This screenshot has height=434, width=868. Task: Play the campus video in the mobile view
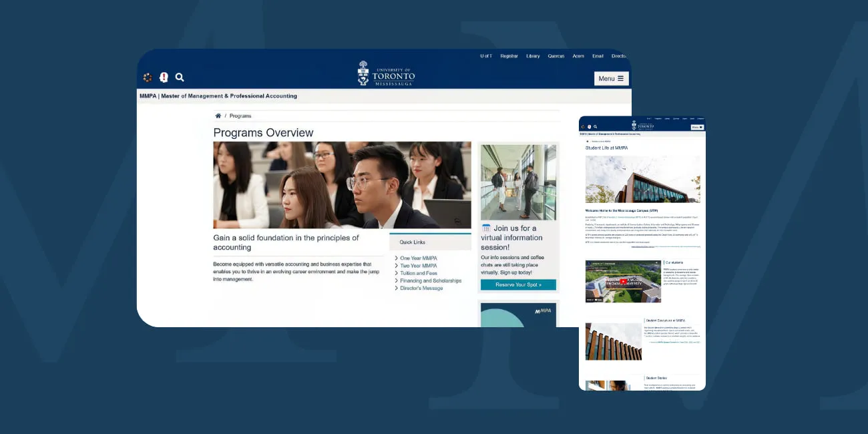tap(623, 281)
